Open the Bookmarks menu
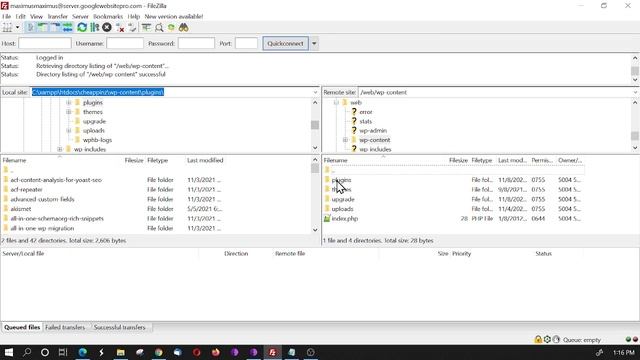 (x=108, y=16)
